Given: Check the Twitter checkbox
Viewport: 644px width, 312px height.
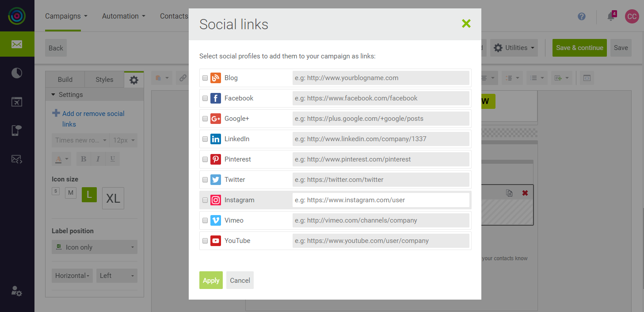Looking at the screenshot, I should point(205,180).
